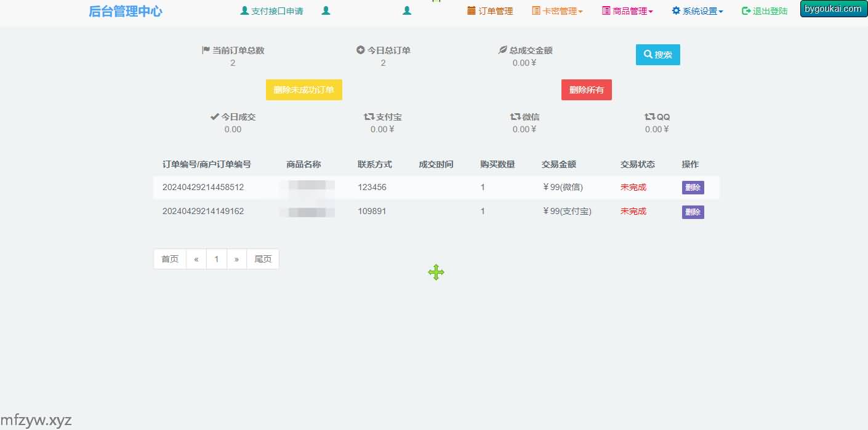Expand the 卡密管理 dropdown menu
Image resolution: width=868 pixels, height=430 pixels.
pos(557,11)
